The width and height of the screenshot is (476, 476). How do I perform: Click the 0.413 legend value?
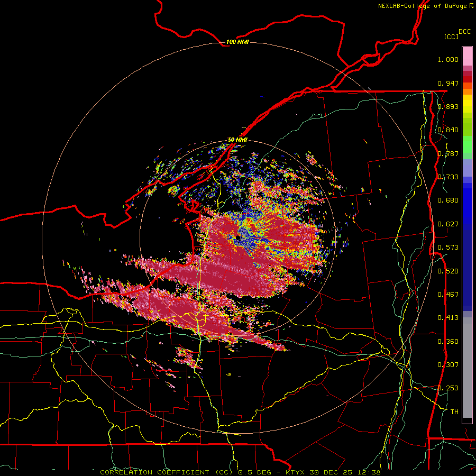[x=448, y=318]
